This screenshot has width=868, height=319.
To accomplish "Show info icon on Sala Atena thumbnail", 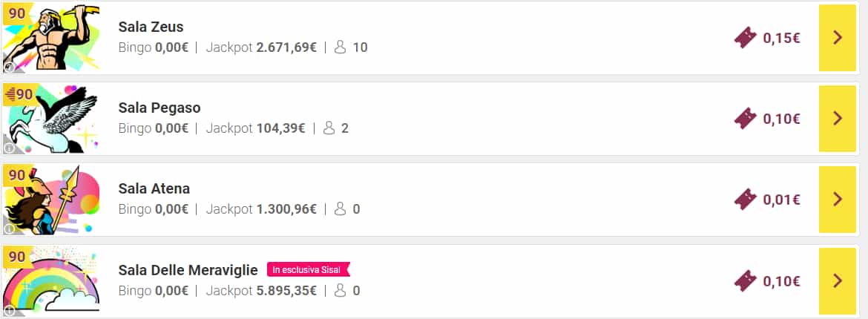I will coord(9,228).
